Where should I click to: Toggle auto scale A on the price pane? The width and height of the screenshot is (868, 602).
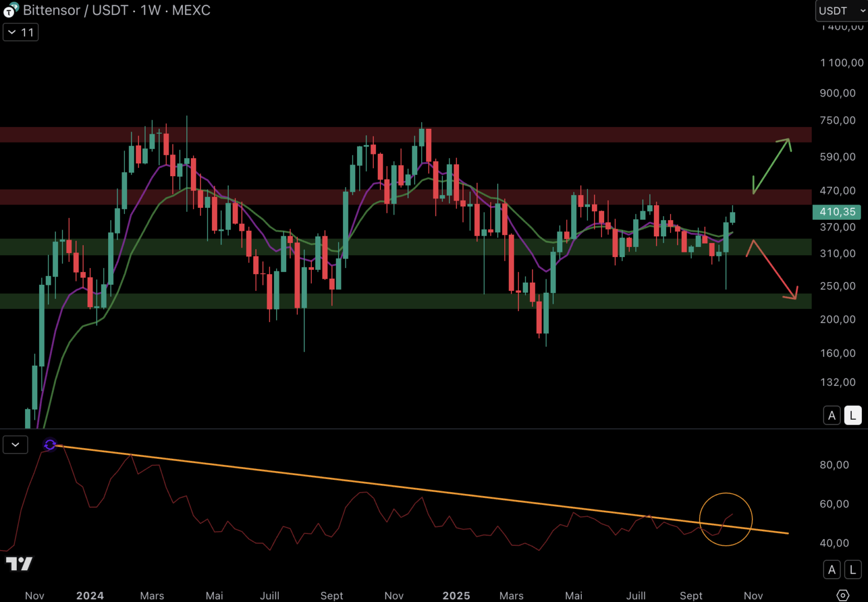click(x=832, y=415)
